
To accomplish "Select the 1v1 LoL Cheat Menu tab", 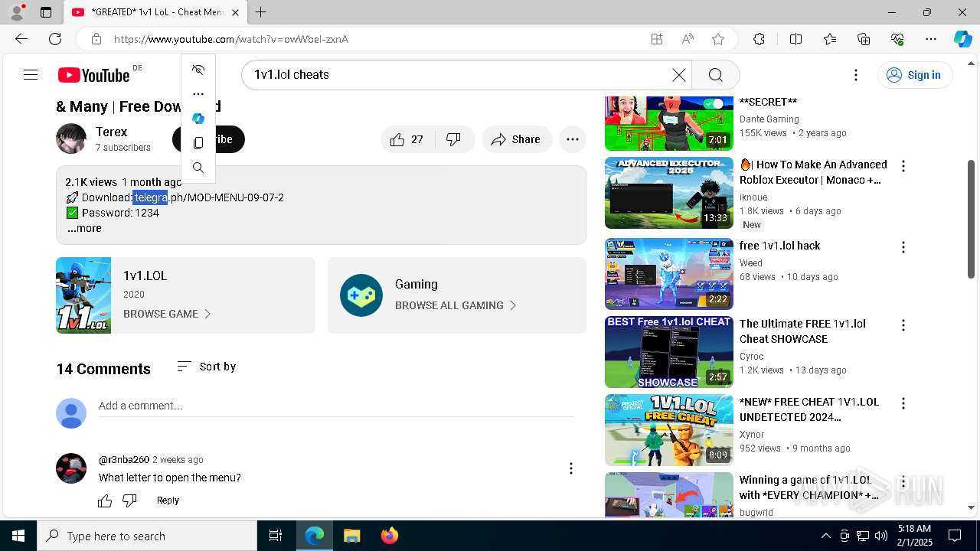I will click(x=155, y=12).
